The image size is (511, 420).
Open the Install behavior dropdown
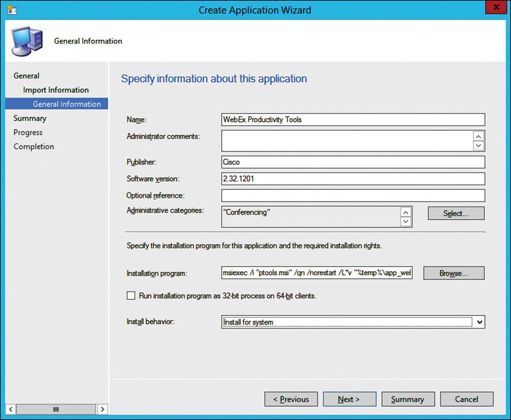tap(353, 322)
